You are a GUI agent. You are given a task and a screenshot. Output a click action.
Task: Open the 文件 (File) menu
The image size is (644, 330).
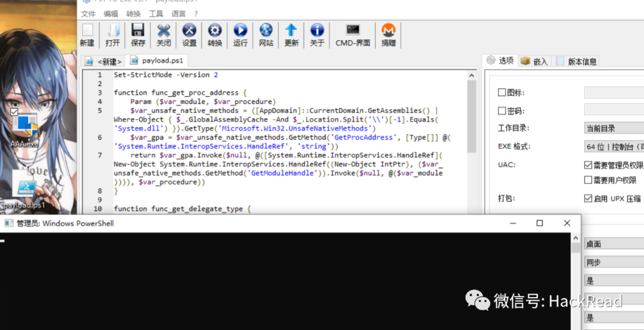pyautogui.click(x=88, y=14)
